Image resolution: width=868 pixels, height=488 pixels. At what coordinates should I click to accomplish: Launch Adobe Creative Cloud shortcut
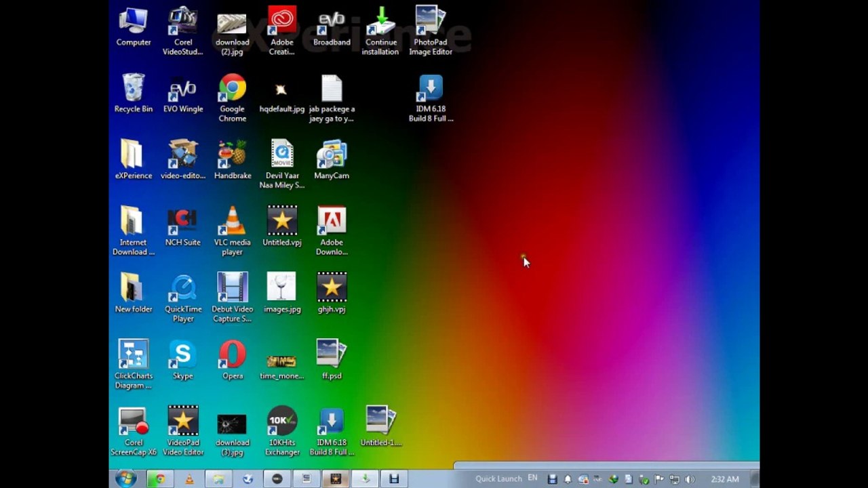click(281, 31)
